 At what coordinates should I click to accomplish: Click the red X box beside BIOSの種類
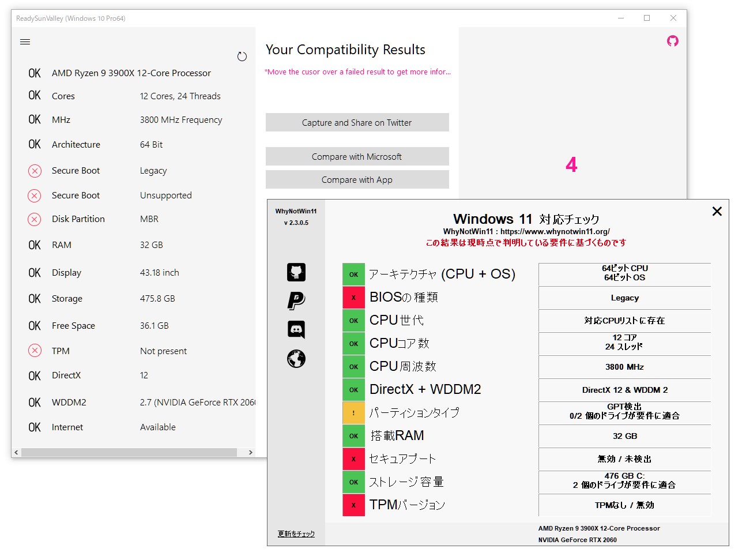[354, 298]
